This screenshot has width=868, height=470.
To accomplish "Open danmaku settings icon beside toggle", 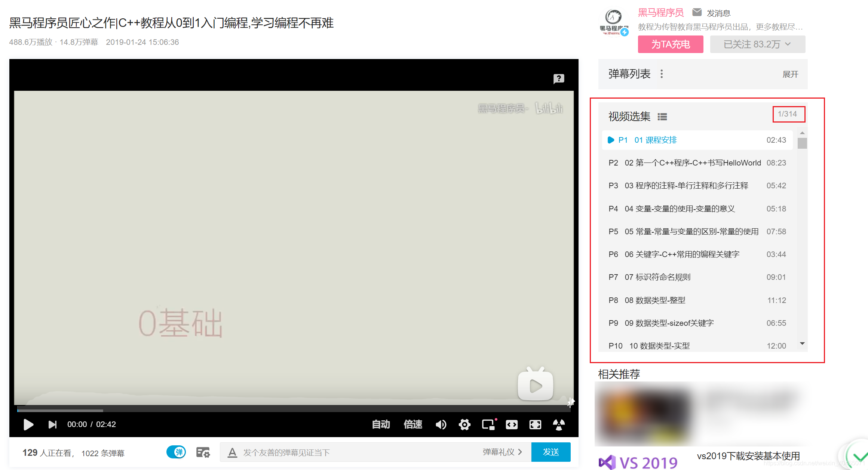I will point(203,452).
